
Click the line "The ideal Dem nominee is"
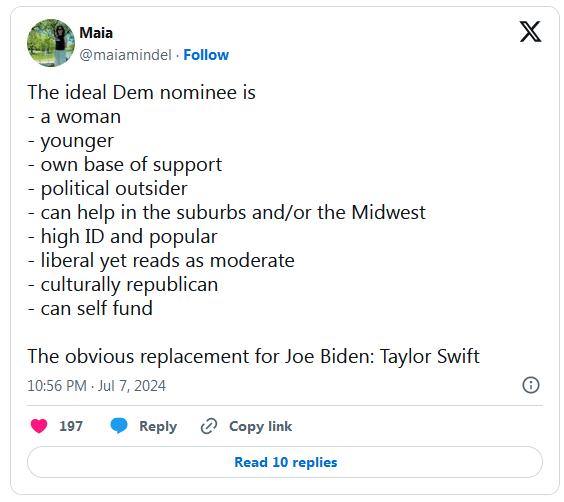[x=141, y=92]
